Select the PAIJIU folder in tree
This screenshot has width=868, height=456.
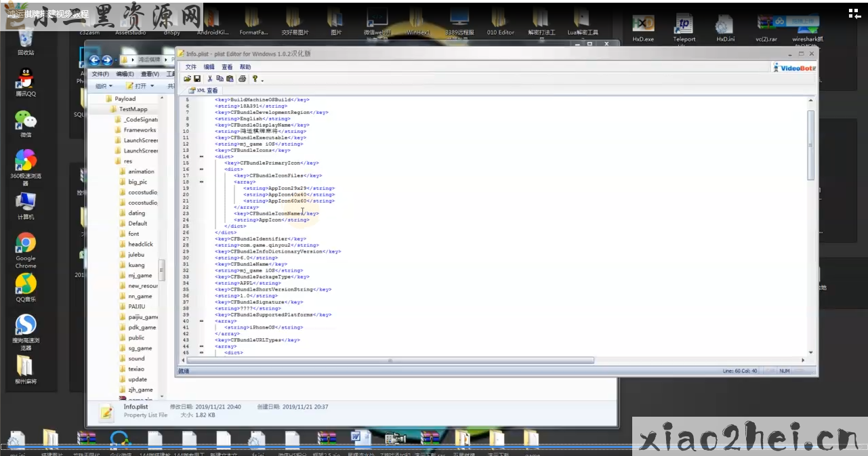(x=132, y=306)
